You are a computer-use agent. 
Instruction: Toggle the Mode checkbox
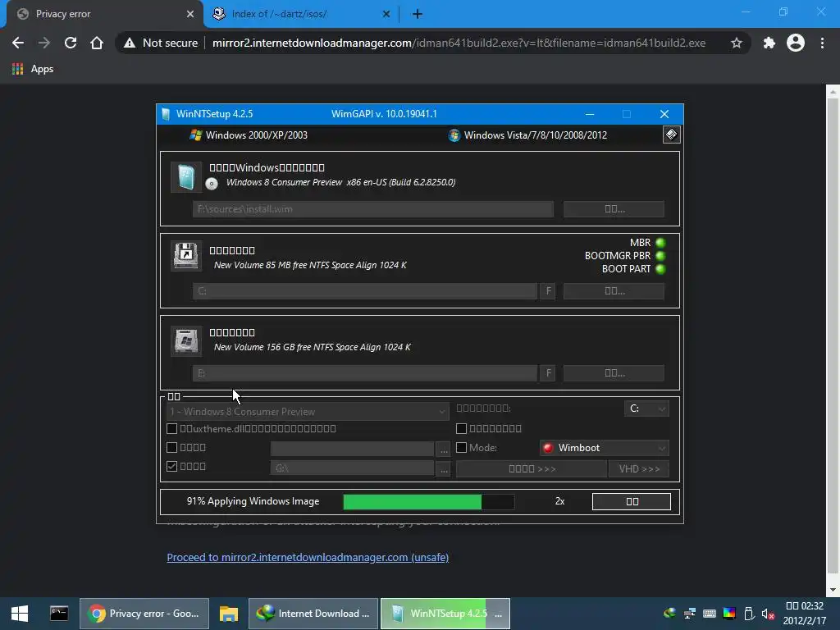tap(461, 447)
